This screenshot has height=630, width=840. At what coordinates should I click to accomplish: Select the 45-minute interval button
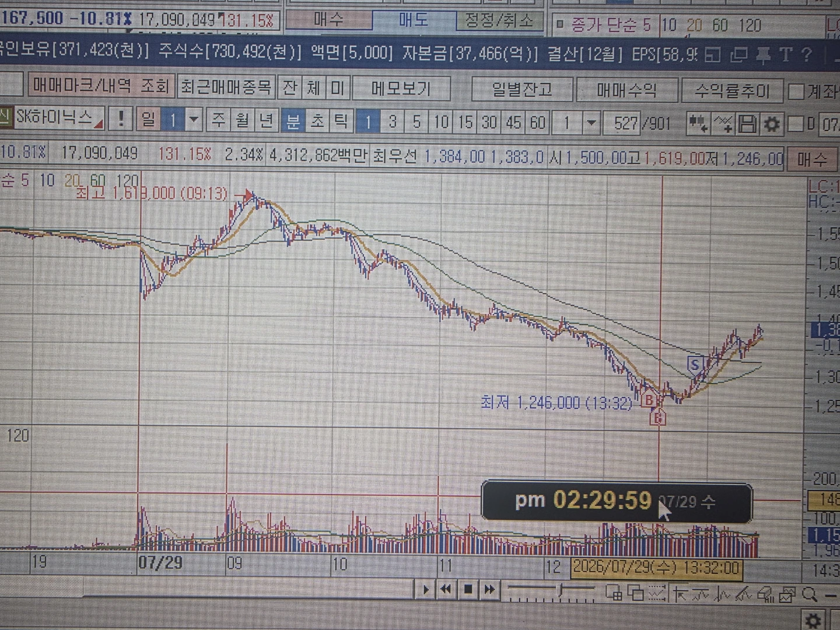coord(513,123)
